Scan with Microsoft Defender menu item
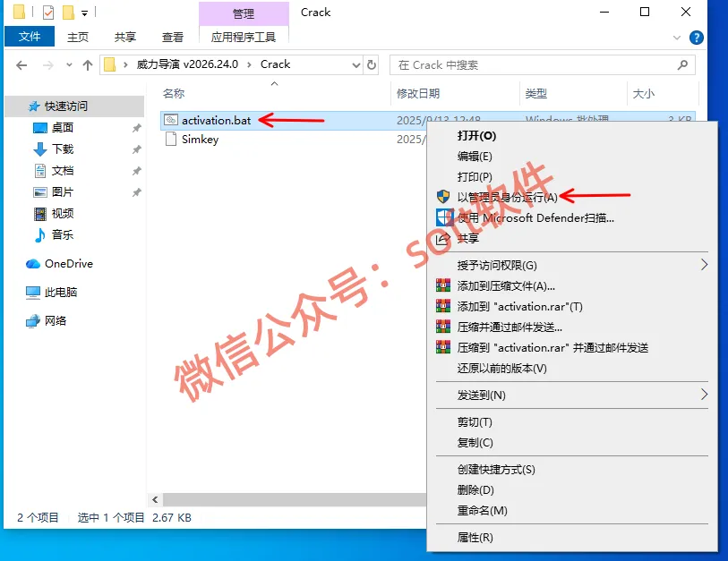The height and width of the screenshot is (561, 728). tap(572, 217)
